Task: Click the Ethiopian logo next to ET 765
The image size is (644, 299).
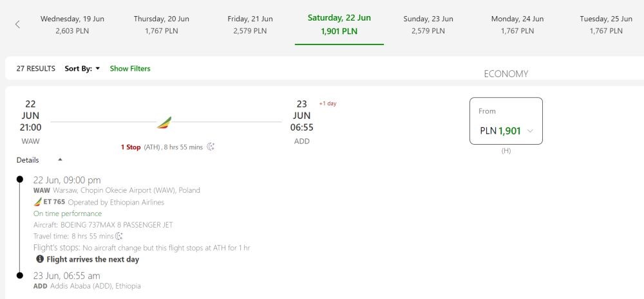Action: point(38,202)
